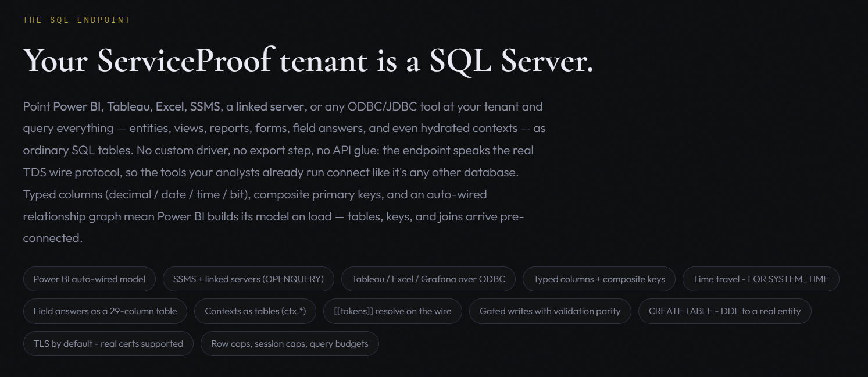Click the bold Excel word in paragraph
Image resolution: width=868 pixels, height=377 pixels.
click(170, 106)
